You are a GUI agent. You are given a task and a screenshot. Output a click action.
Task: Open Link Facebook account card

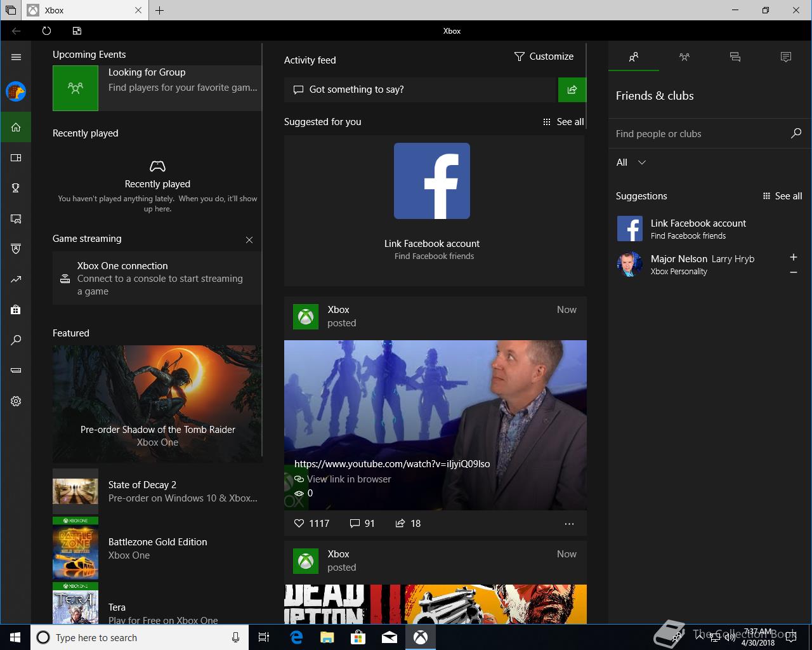pos(434,210)
